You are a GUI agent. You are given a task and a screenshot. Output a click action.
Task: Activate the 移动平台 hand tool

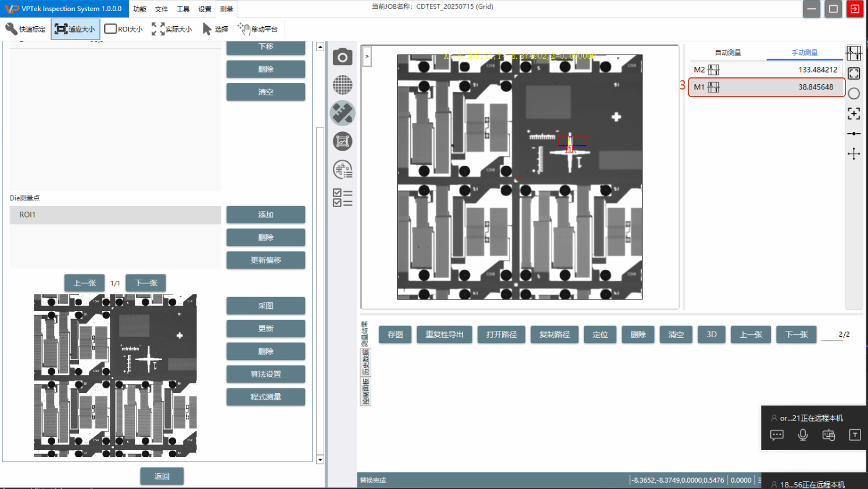(x=257, y=29)
